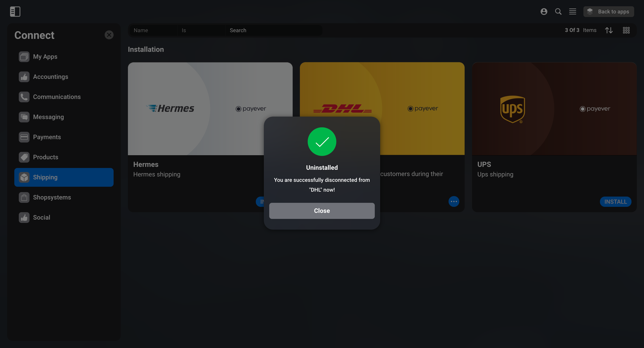The width and height of the screenshot is (644, 348).
Task: Click the Shopsystems bag icon
Action: click(24, 197)
